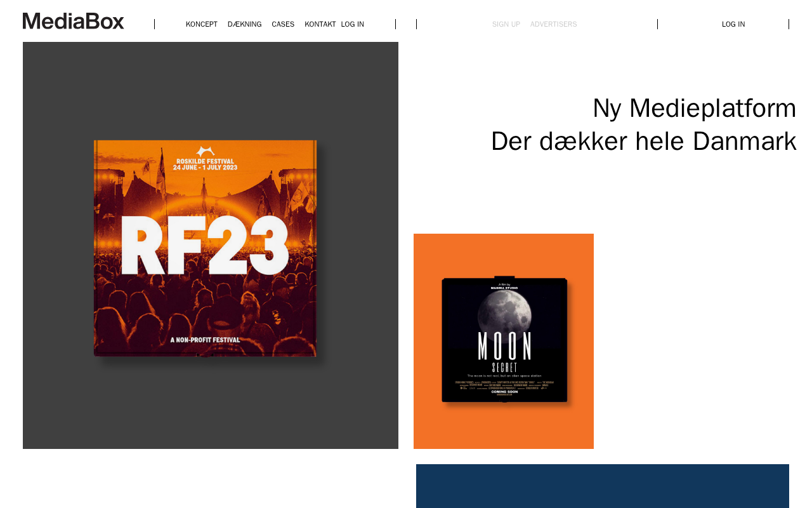Navigate to KONTAKT
The width and height of the screenshot is (812, 508).
(320, 24)
